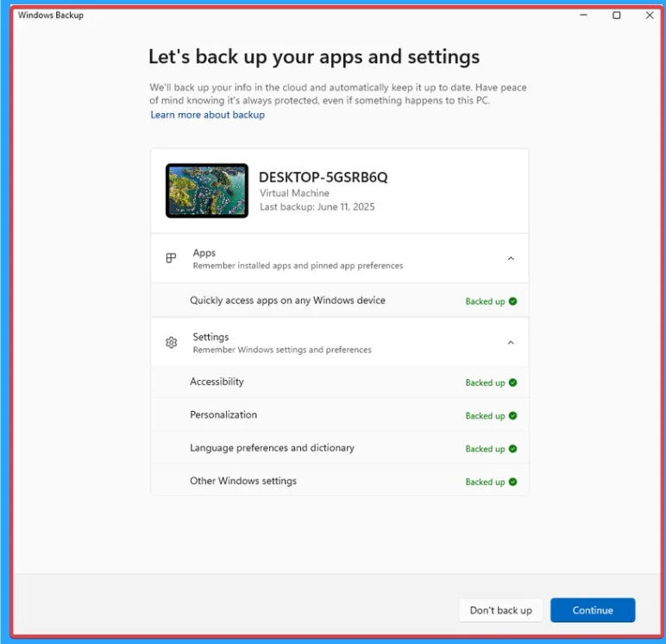The image size is (666, 644).
Task: Click Backed up status for Language preferences
Action: coord(485,449)
